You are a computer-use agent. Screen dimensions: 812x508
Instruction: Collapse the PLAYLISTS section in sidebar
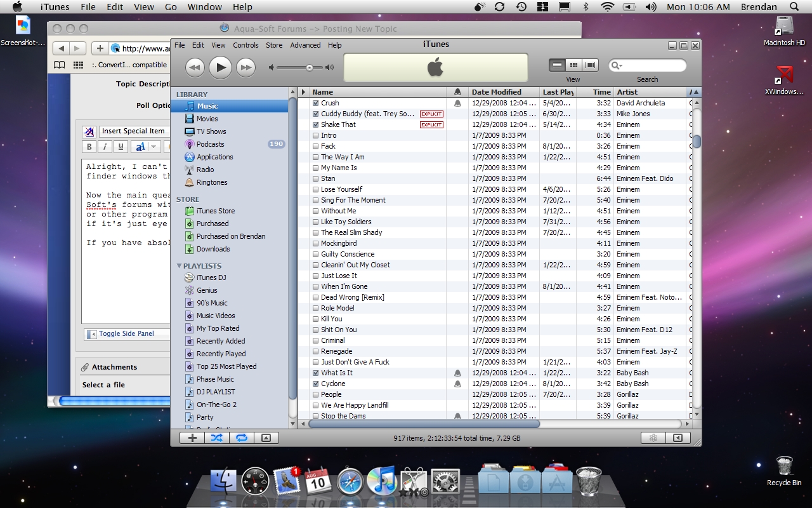pos(179,265)
